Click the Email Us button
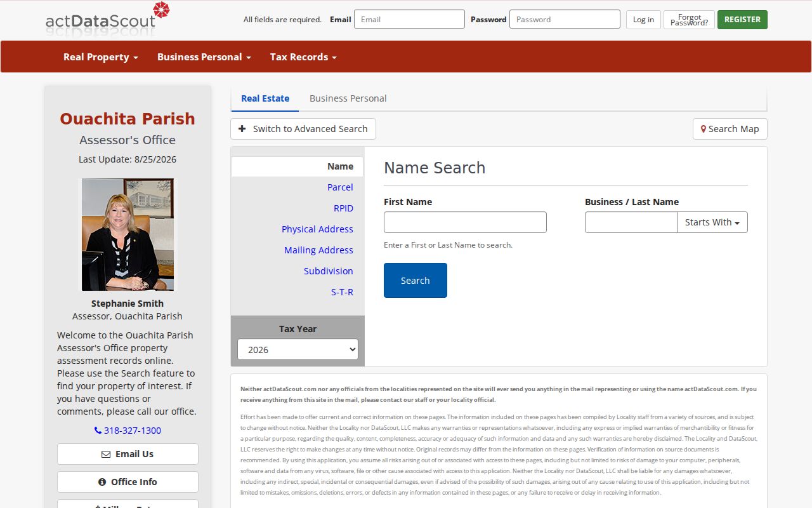 tap(128, 454)
